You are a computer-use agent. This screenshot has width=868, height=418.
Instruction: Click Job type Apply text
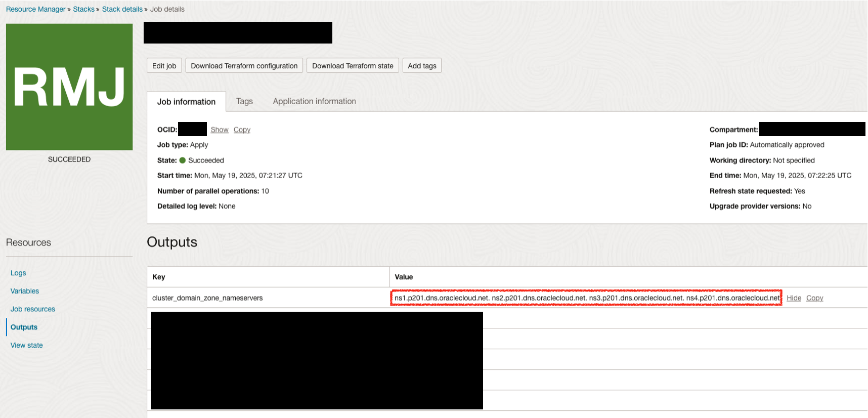199,145
